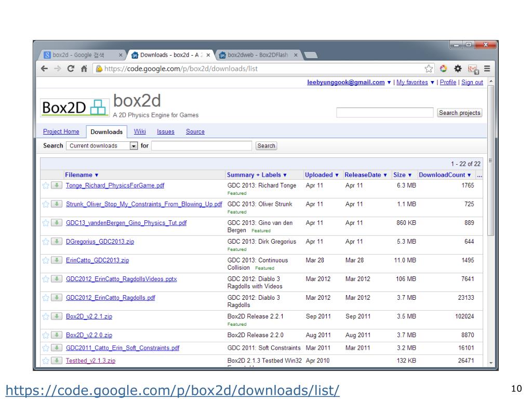This screenshot has width=532, height=399.
Task: Click the browser back arrow
Action: point(45,69)
